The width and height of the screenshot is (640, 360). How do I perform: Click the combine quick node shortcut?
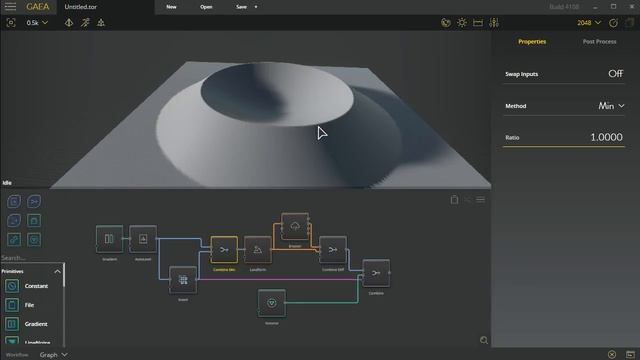tap(34, 201)
